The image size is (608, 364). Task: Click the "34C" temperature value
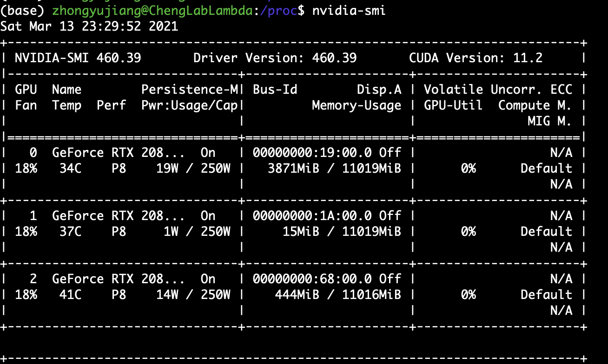click(x=71, y=169)
